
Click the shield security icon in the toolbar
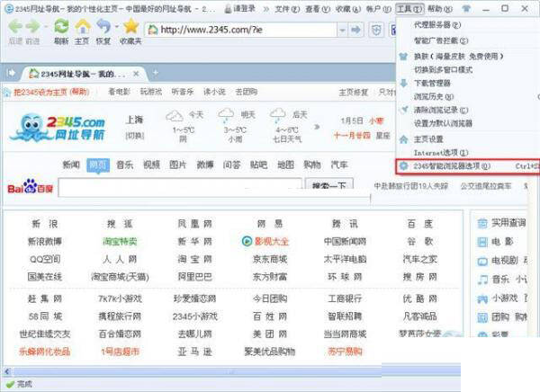click(x=376, y=30)
